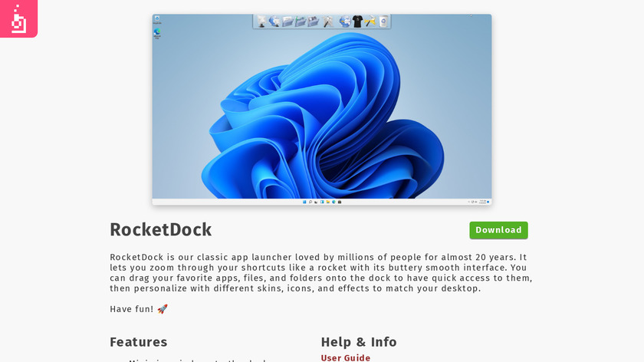The width and height of the screenshot is (644, 362).
Task: Click the RocketDock title heading
Action: (160, 229)
